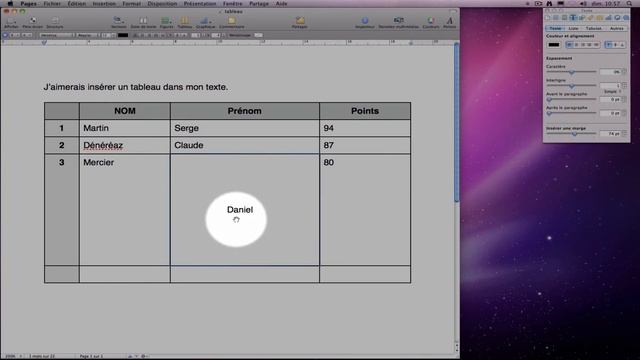Screen dimensions: 640x360
Task: Switch to the Texte inspector tab
Action: [555, 29]
